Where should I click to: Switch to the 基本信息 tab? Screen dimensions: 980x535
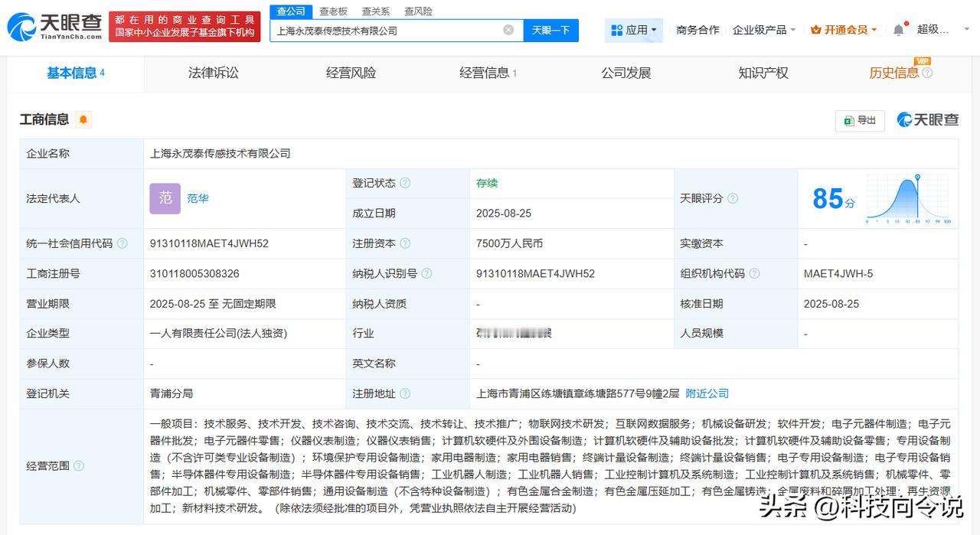tap(76, 73)
